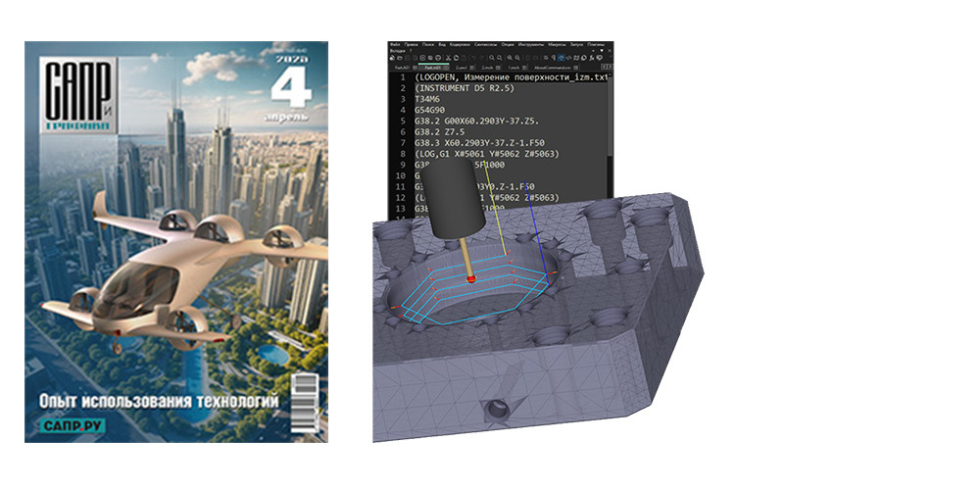Screen dimensions: 980x490
Task: Open the tab list dropdown arrow
Action: pos(602,51)
